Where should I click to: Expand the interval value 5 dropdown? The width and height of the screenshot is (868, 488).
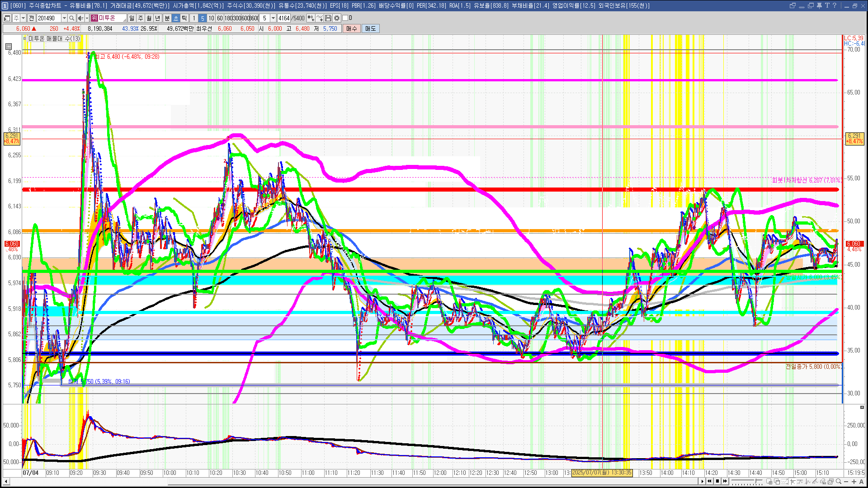273,18
